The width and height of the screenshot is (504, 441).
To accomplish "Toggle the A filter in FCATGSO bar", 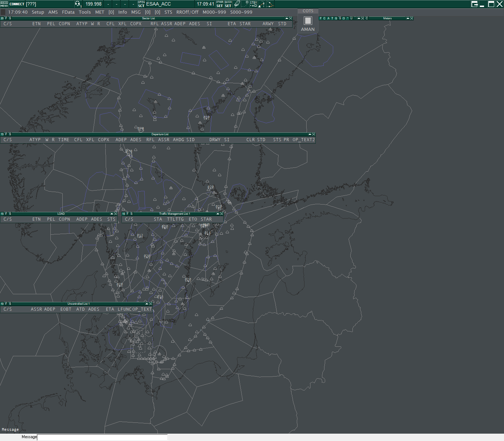I will point(328,18).
